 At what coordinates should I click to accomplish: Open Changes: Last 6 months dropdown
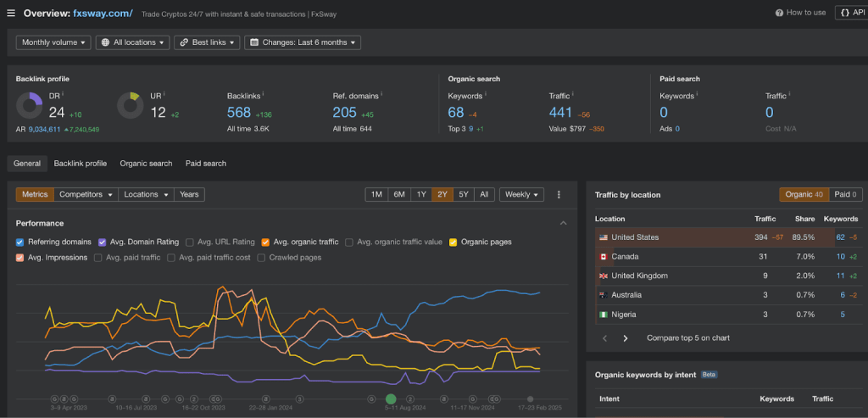tap(303, 42)
